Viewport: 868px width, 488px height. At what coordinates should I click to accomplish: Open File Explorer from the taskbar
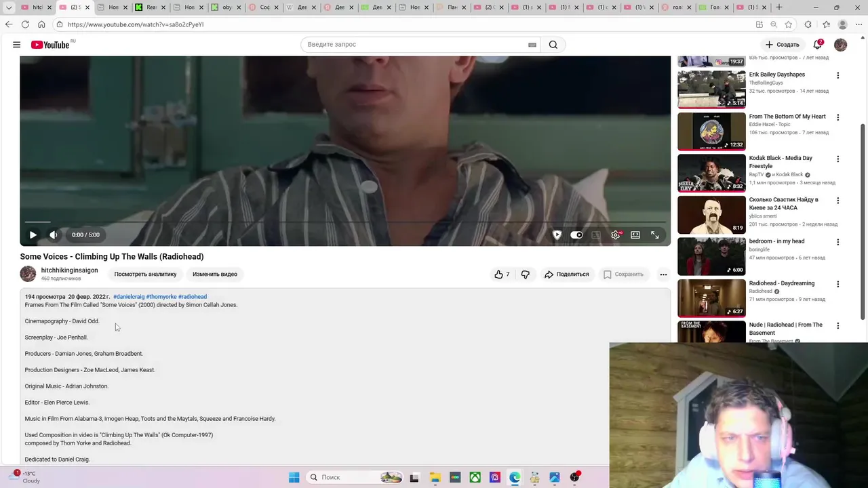pos(435,477)
